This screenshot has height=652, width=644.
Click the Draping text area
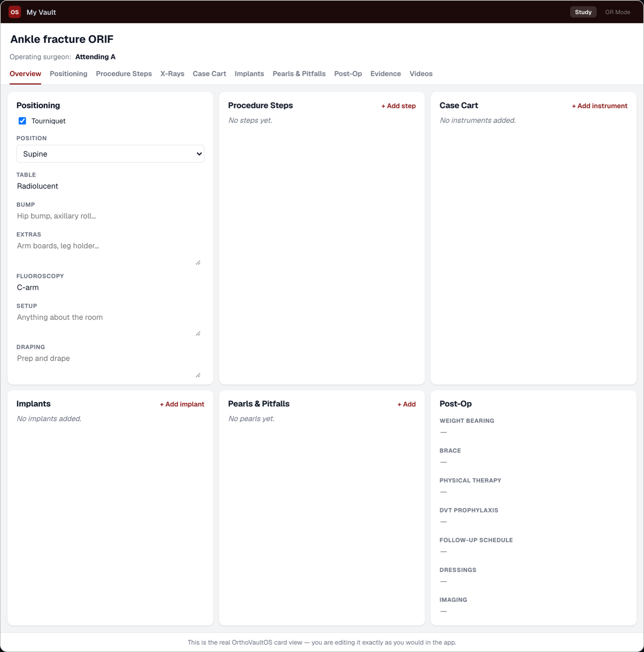click(109, 365)
